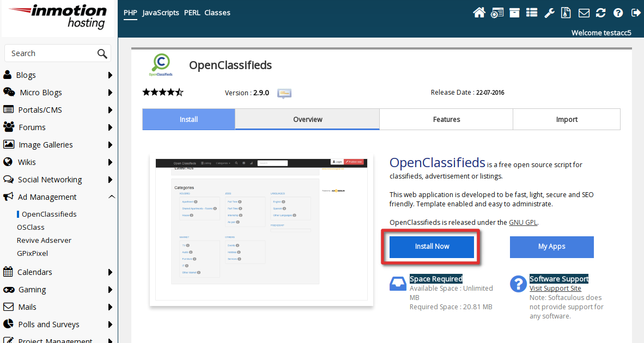Screen dimensions: 644x343
Task: Expand the Polls and Surveys arrow
Action: 110,324
